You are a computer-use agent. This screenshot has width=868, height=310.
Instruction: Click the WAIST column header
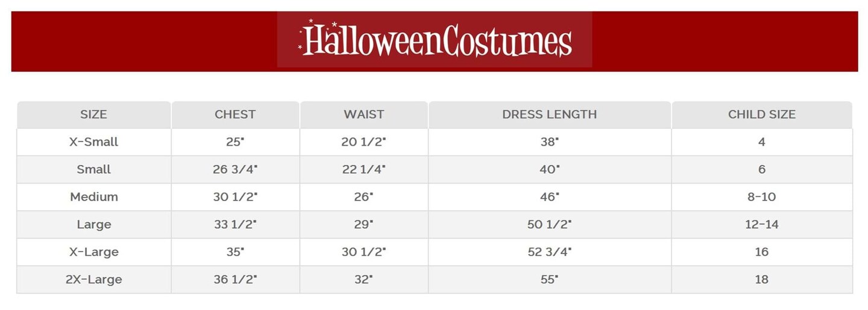click(x=363, y=114)
